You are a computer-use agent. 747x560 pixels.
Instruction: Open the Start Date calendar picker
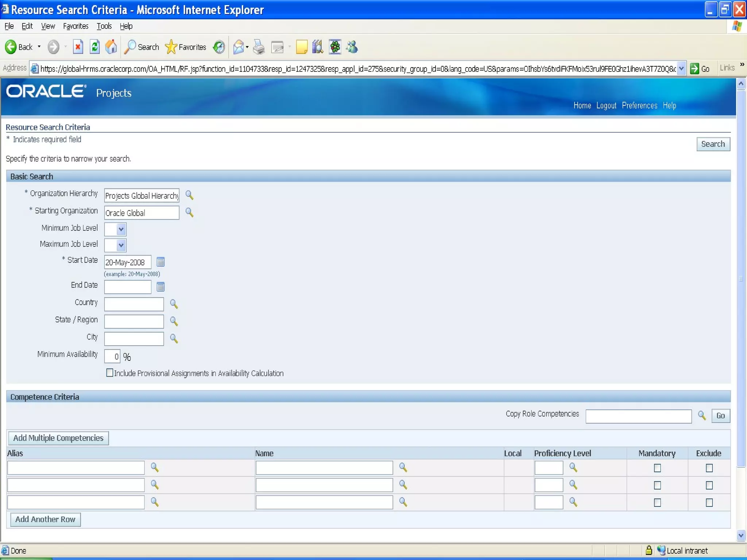tap(160, 262)
